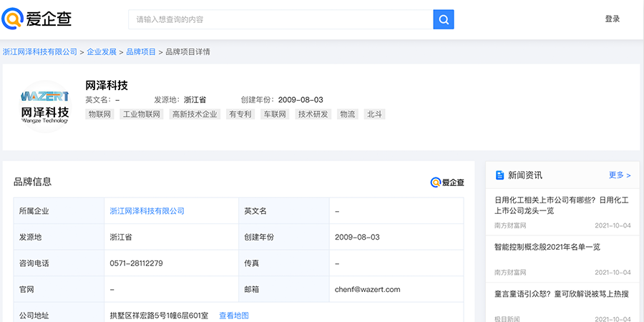Click the 爱企查 logo in the header
Image resolution: width=644 pixels, height=322 pixels.
pyautogui.click(x=36, y=19)
